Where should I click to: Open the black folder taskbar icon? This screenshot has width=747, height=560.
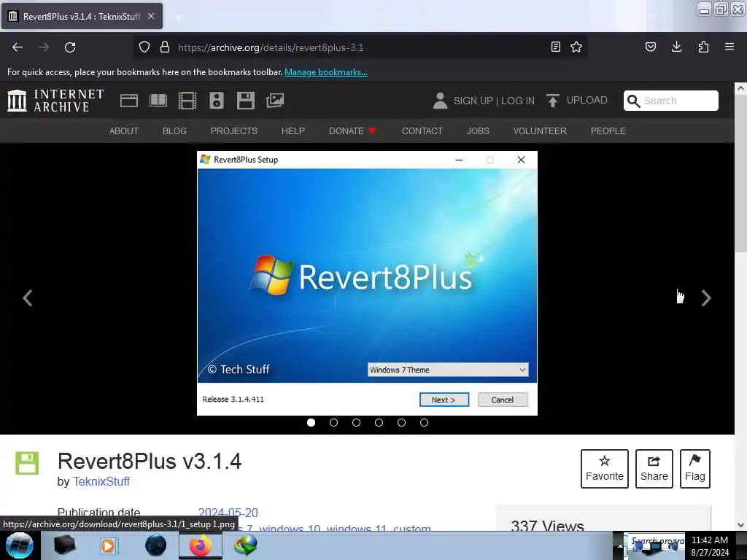click(x=64, y=545)
